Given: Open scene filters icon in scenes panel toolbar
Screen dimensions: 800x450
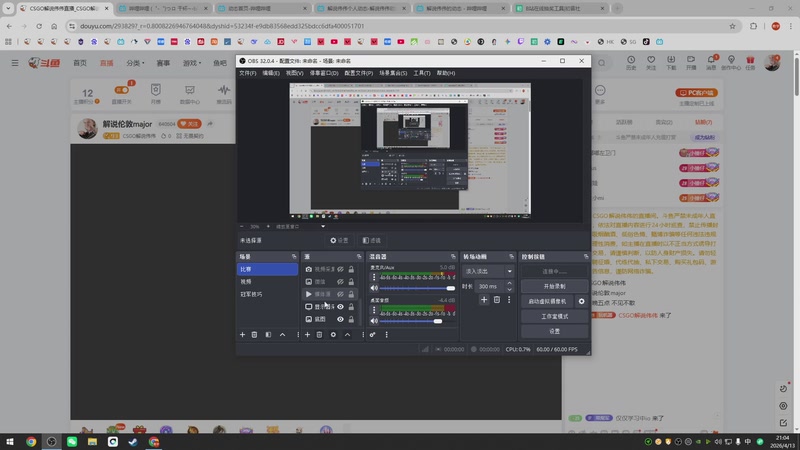Looking at the screenshot, I should (x=268, y=335).
